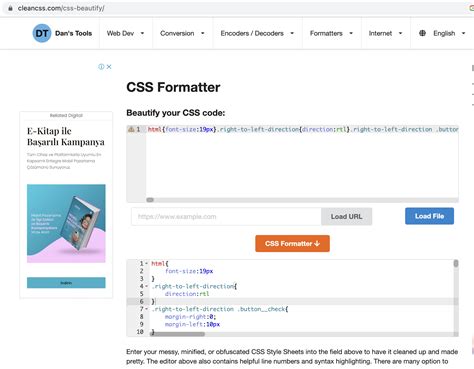Click output horizontal scrollbar thumb

click(x=177, y=334)
